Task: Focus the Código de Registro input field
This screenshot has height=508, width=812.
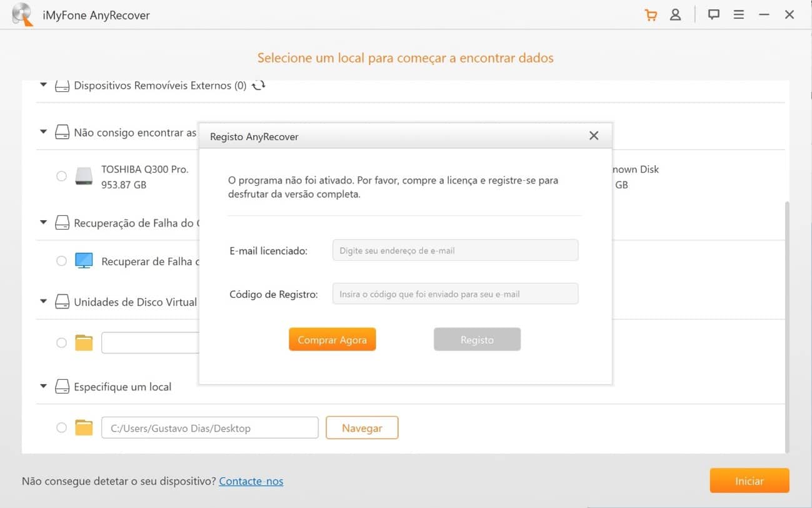Action: 455,293
